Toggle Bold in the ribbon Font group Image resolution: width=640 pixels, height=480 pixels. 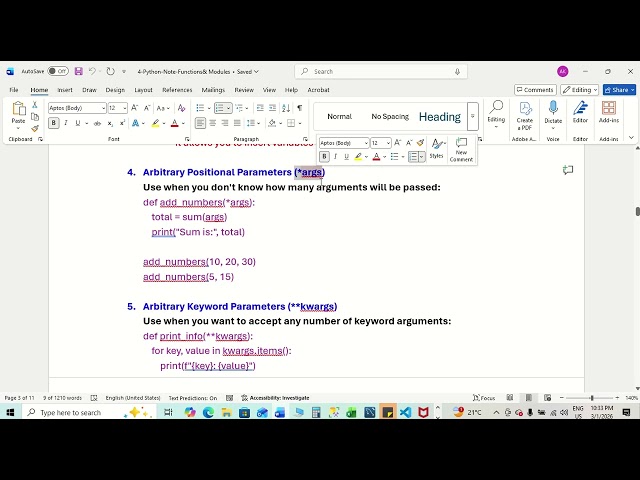53,123
